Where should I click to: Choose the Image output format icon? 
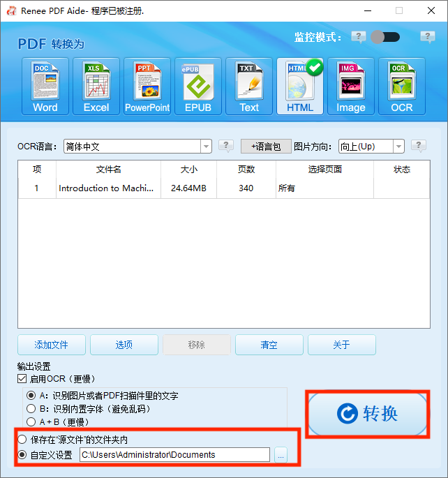coord(351,87)
